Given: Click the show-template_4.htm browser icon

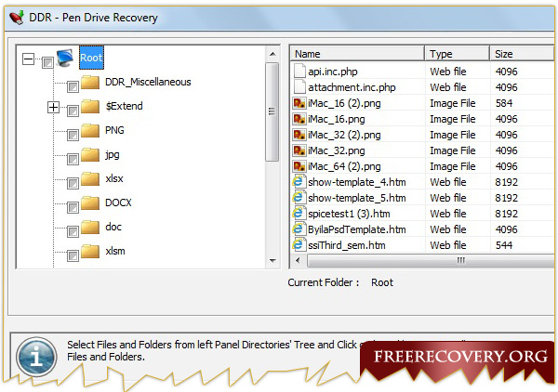Looking at the screenshot, I should 299,182.
